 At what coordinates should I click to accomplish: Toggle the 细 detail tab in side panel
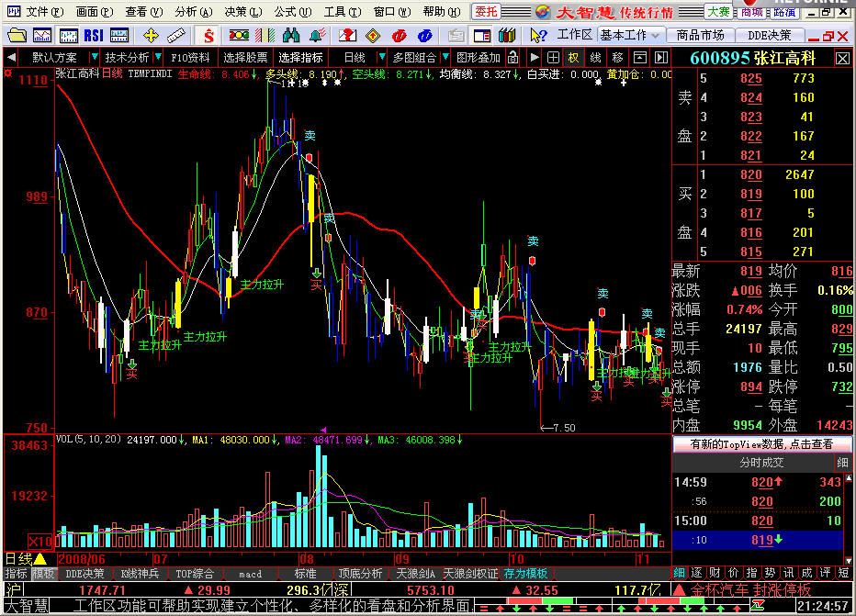[x=679, y=573]
